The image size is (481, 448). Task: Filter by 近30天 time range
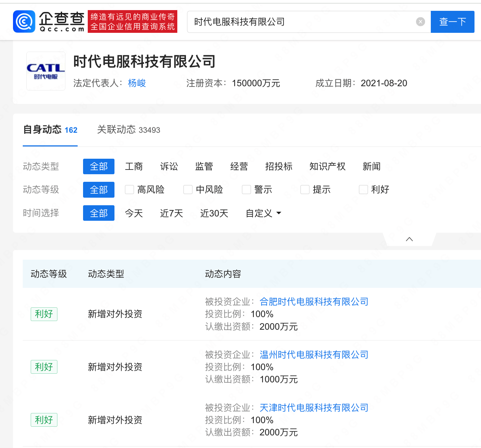[214, 213]
